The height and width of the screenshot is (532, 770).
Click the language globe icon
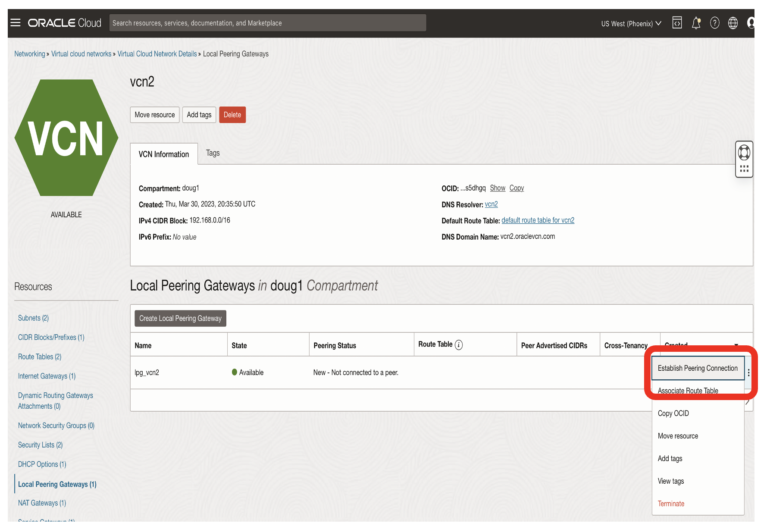[x=733, y=23]
